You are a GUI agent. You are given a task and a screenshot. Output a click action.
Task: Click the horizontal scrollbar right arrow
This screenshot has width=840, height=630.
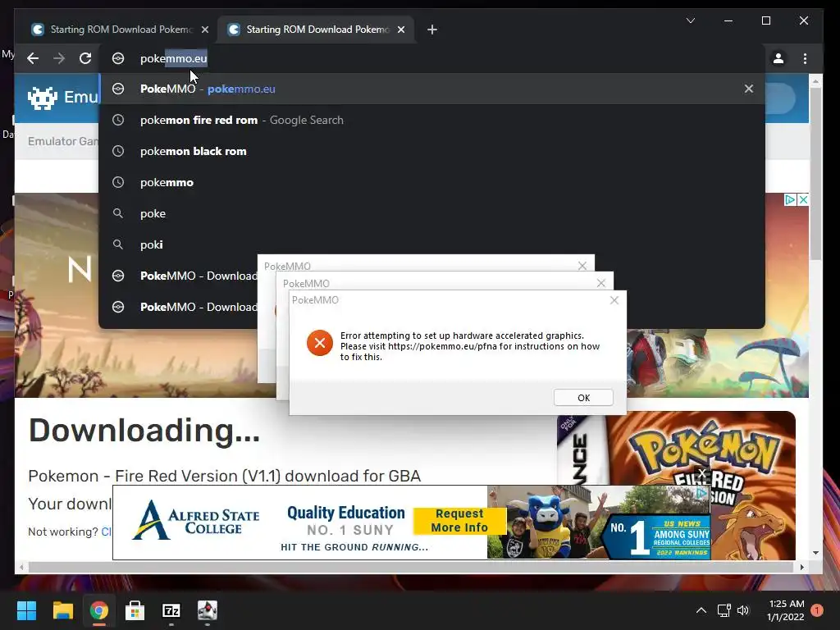802,567
